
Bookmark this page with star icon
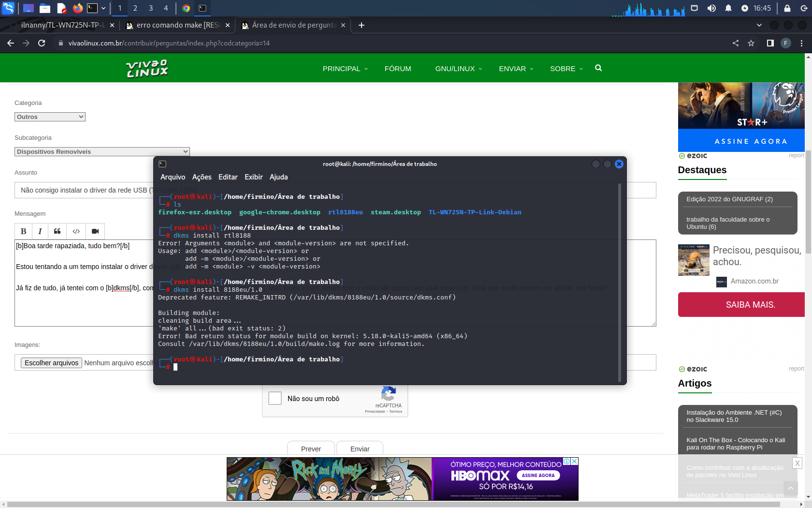click(751, 43)
